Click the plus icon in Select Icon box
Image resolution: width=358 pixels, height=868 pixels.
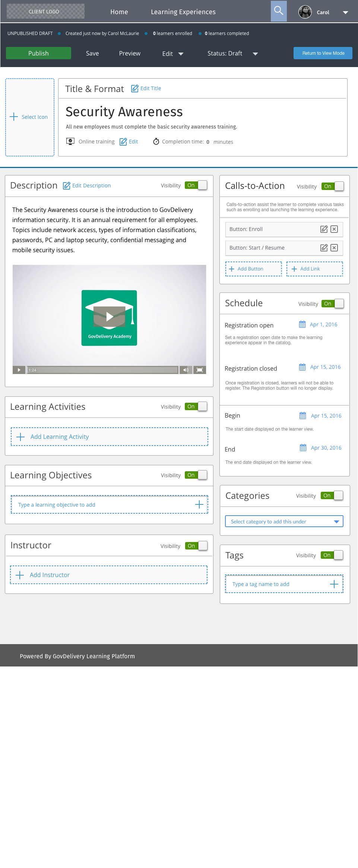(x=14, y=117)
